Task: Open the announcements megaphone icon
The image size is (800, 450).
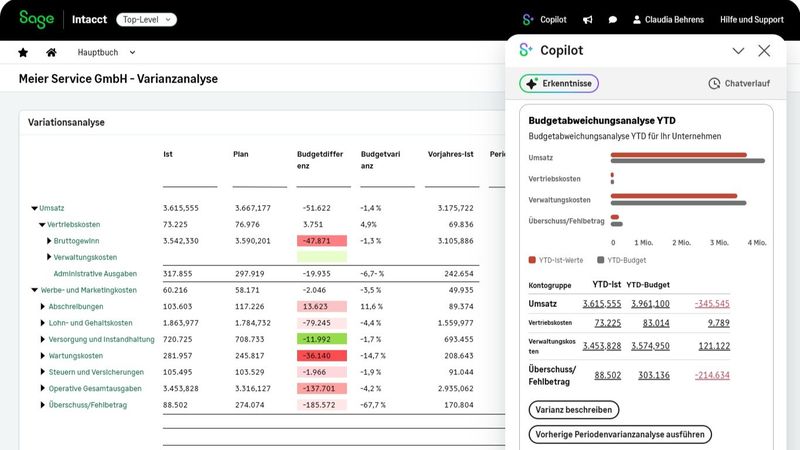Action: point(588,20)
